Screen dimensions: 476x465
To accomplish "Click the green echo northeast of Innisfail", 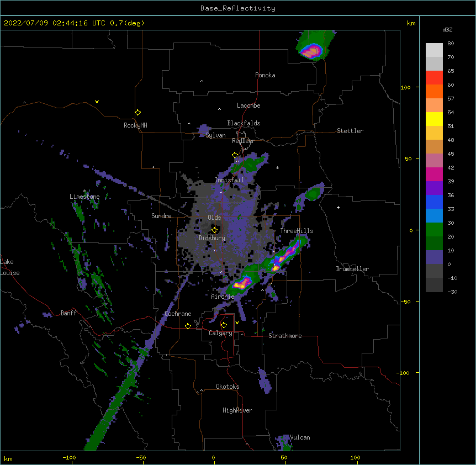I will click(251, 165).
